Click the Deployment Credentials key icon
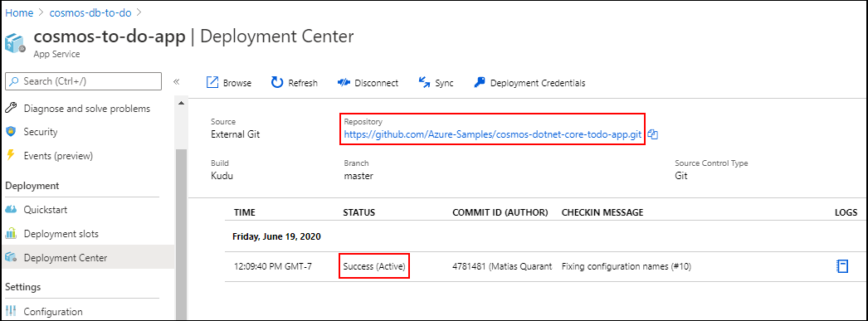 point(480,82)
